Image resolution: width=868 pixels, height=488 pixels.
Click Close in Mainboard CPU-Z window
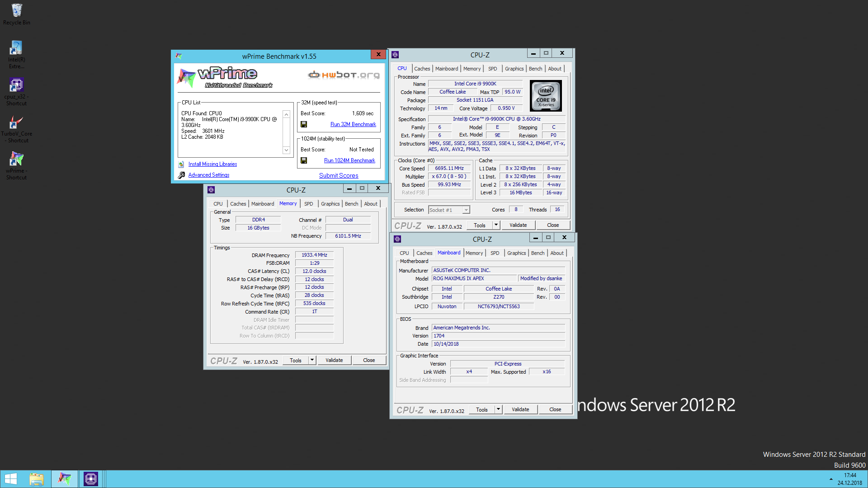[555, 409]
